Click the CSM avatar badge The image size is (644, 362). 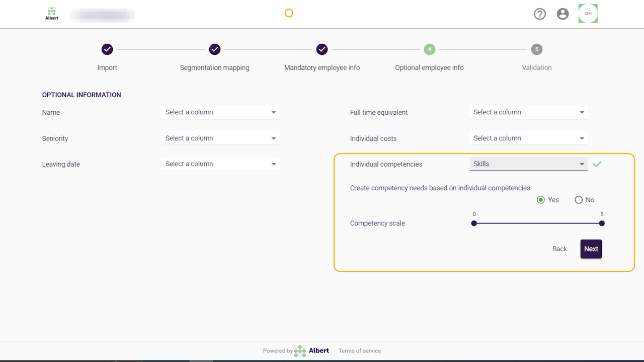click(588, 14)
